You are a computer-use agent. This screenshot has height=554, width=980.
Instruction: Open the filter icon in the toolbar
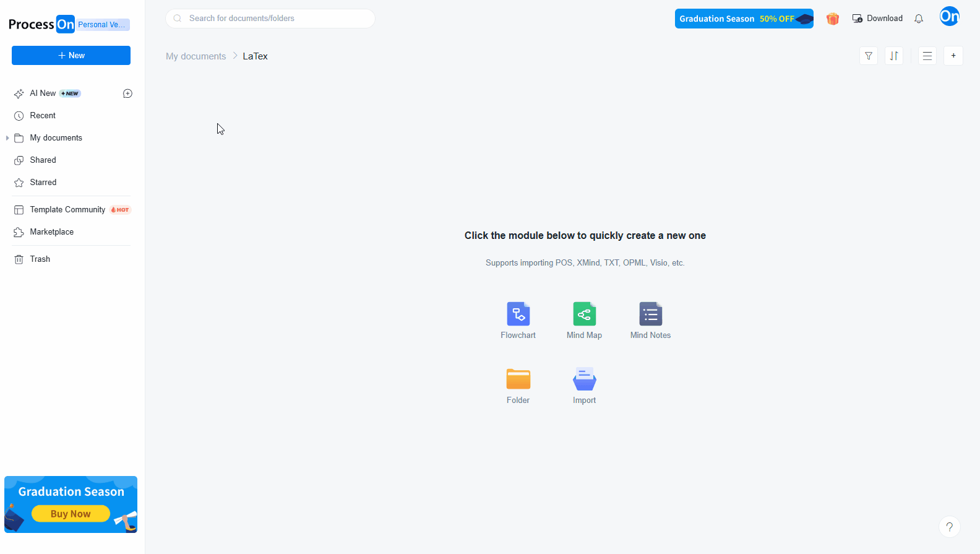pos(869,56)
